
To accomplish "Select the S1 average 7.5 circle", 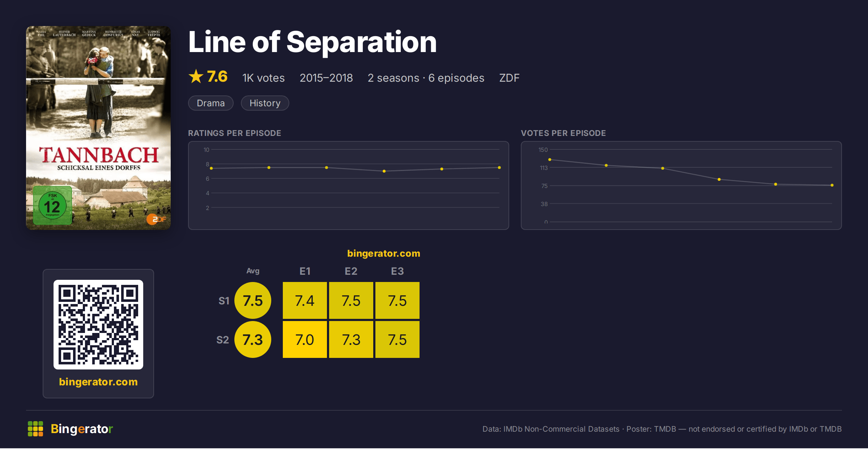I will click(253, 300).
